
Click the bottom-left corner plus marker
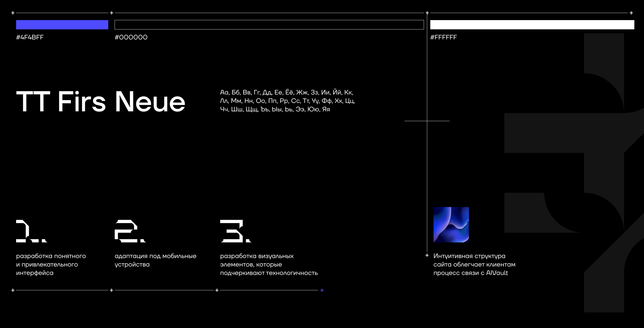[13, 290]
